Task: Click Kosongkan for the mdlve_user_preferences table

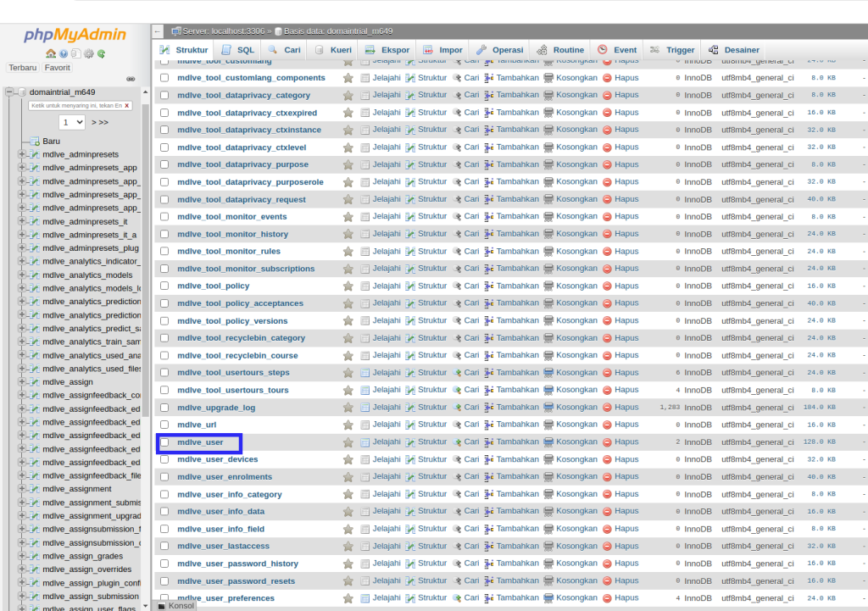Action: pyautogui.click(x=576, y=597)
